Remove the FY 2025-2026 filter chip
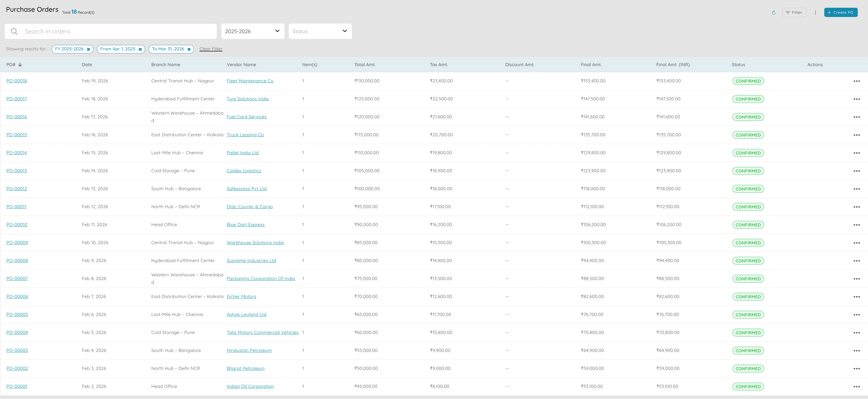Image resolution: width=868 pixels, height=399 pixels. [88, 49]
